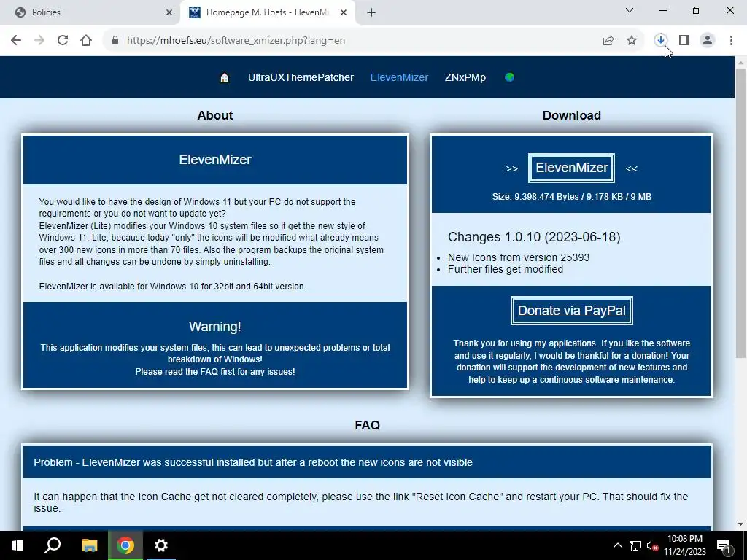Open File Explorer from the taskbar
The height and width of the screenshot is (560, 747).
tap(89, 545)
